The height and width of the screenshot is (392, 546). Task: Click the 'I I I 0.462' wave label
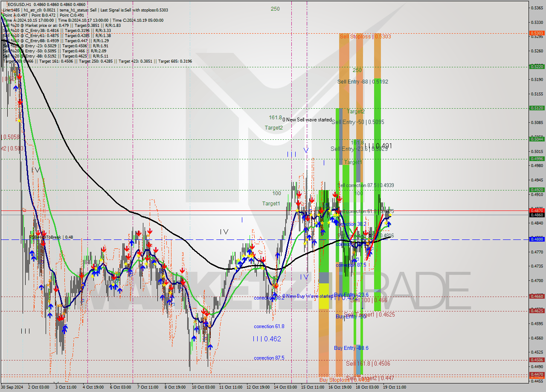click(267, 339)
